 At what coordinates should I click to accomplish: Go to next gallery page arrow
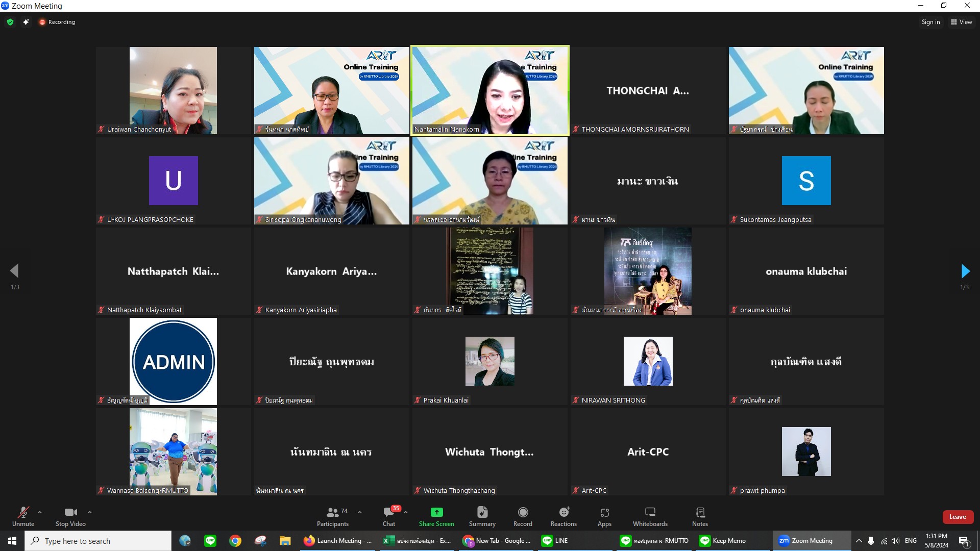click(x=965, y=271)
